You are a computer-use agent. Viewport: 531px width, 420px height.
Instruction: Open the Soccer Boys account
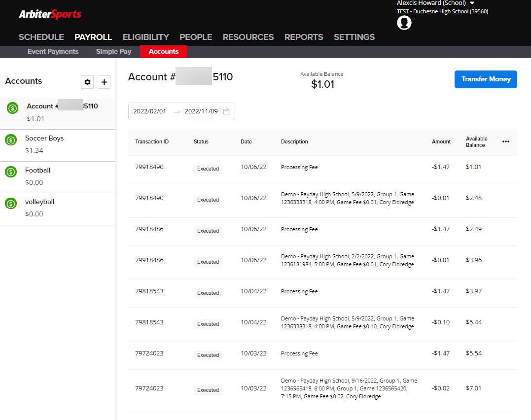[x=44, y=138]
